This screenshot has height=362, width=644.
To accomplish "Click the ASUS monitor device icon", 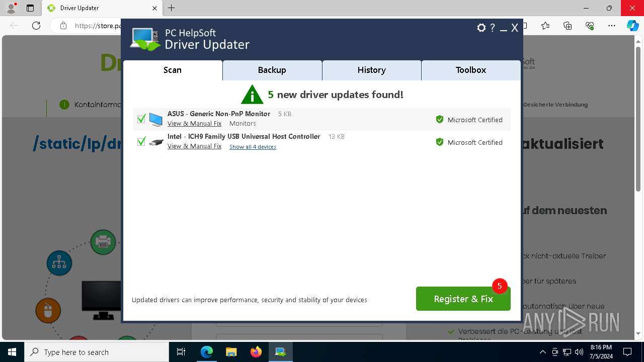I will [x=156, y=120].
